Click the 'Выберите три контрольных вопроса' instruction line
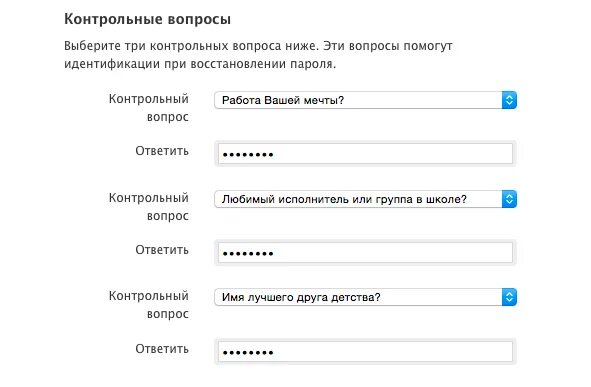This screenshot has height=387, width=591. tap(258, 46)
